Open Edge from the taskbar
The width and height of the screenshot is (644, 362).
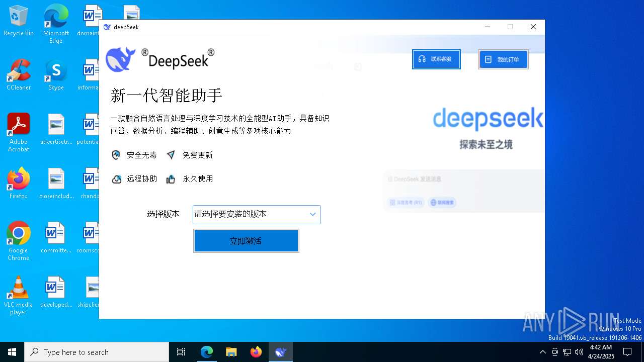(207, 352)
